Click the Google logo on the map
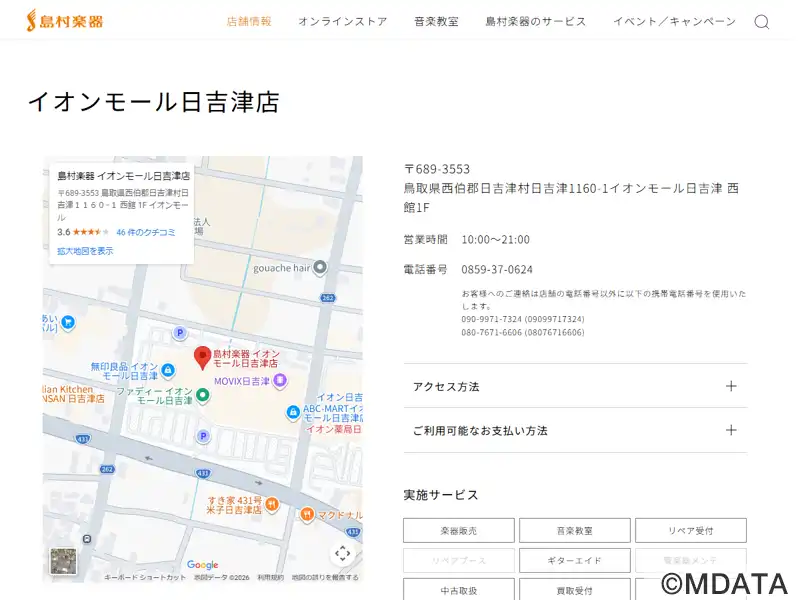Image resolution: width=800 pixels, height=600 pixels. (202, 565)
